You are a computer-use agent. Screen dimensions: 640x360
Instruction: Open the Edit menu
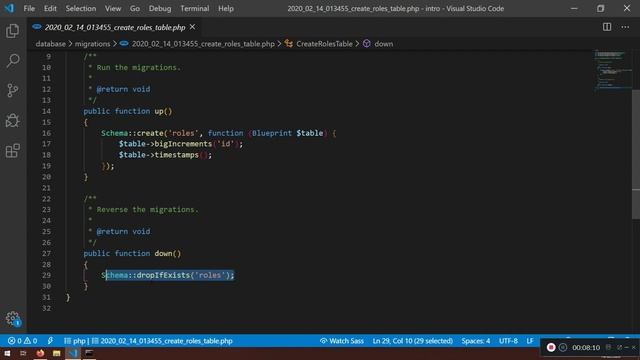(50, 8)
